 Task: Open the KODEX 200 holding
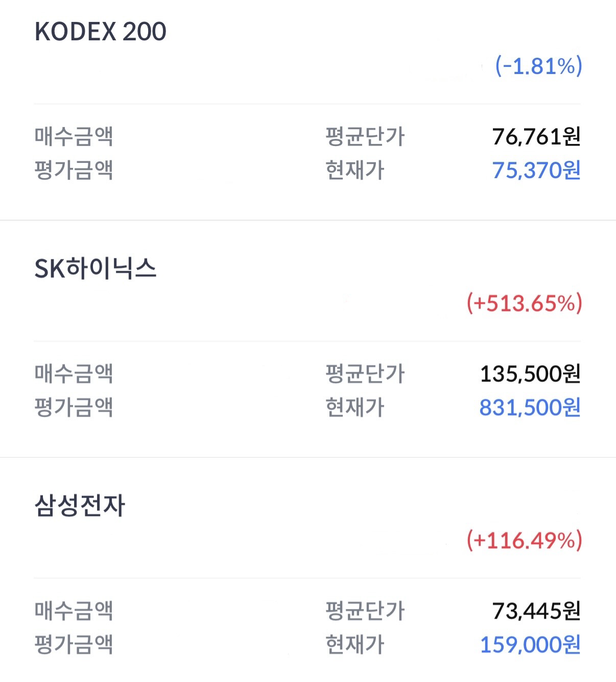click(101, 32)
